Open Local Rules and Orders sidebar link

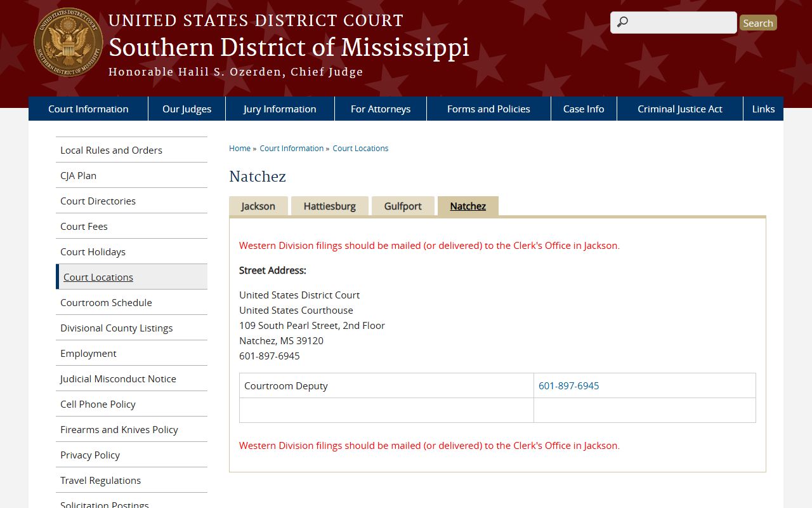(x=131, y=150)
